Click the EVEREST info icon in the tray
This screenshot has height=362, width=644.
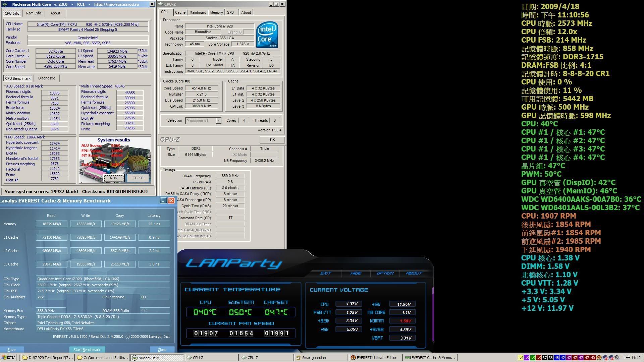(x=599, y=358)
